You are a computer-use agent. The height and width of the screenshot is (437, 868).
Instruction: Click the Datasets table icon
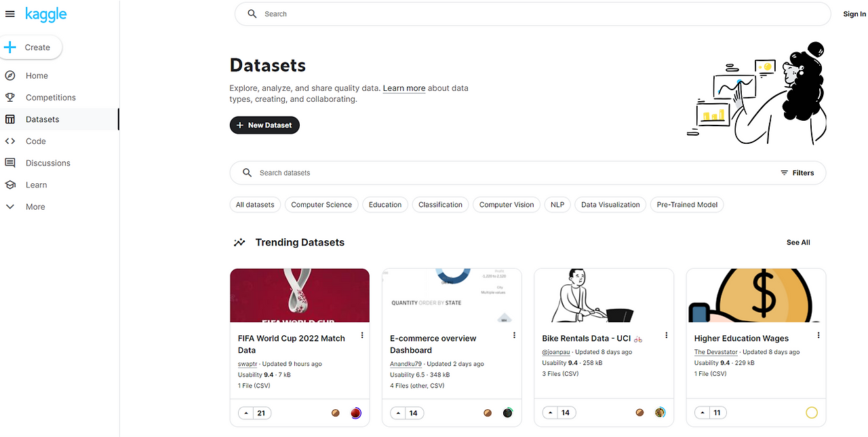coord(10,119)
